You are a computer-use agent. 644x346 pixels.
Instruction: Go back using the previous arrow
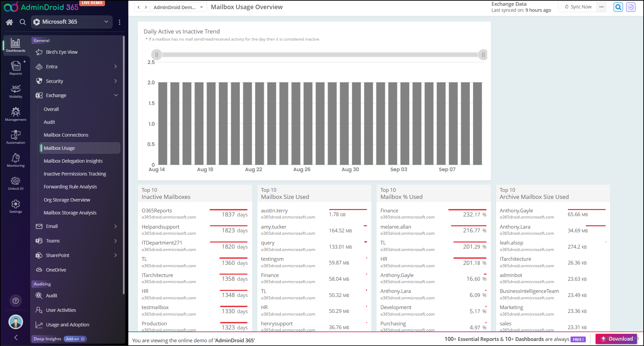[x=138, y=7]
